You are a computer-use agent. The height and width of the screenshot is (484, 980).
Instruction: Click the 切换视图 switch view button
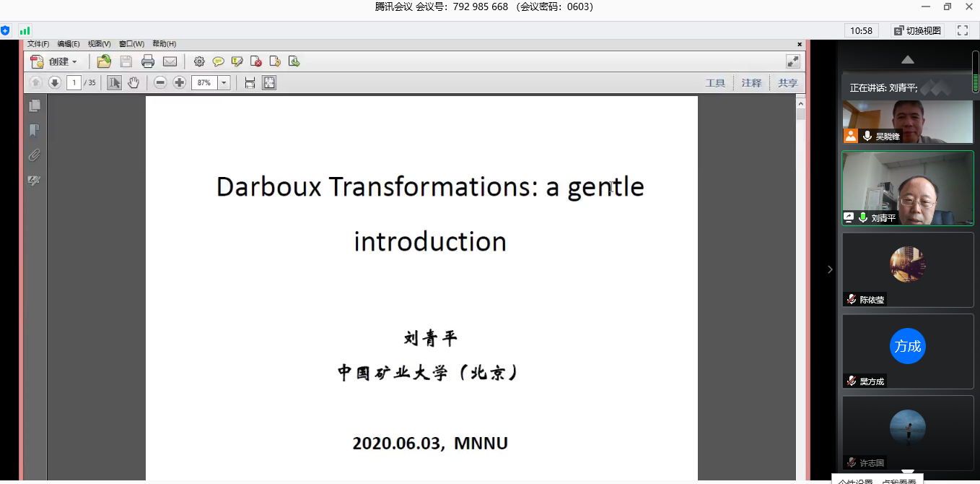click(x=917, y=30)
